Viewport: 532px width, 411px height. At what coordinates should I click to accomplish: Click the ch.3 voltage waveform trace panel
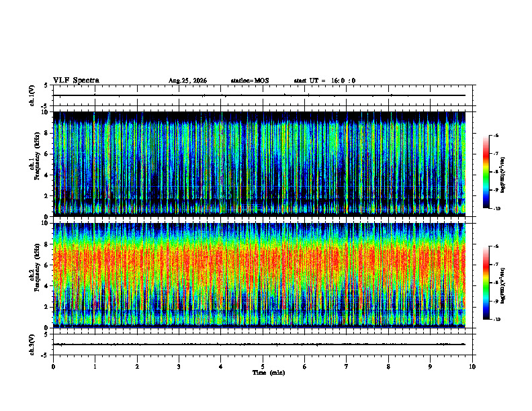[263, 345]
